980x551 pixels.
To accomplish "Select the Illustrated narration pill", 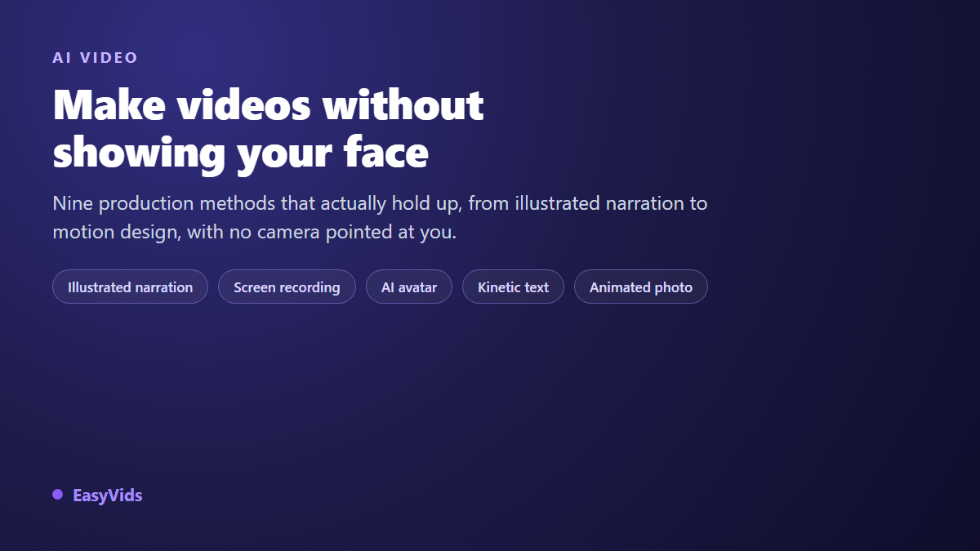I will click(130, 287).
